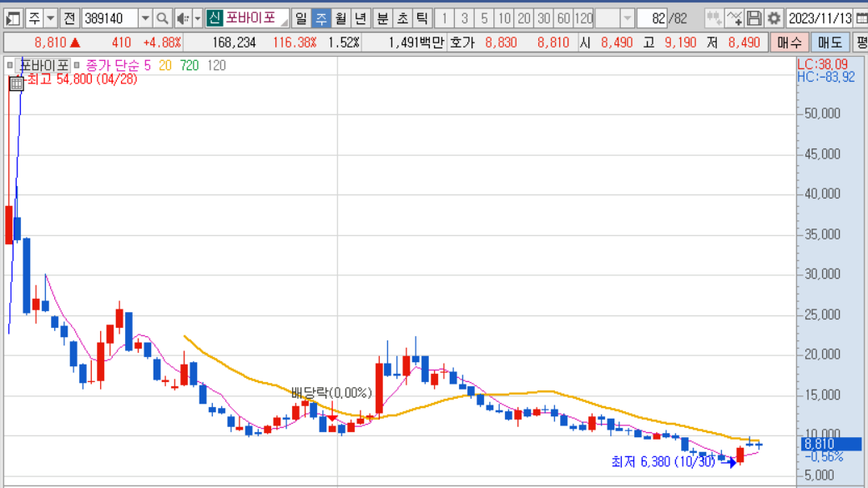
Task: Select interval 30 button
Action: 543,19
